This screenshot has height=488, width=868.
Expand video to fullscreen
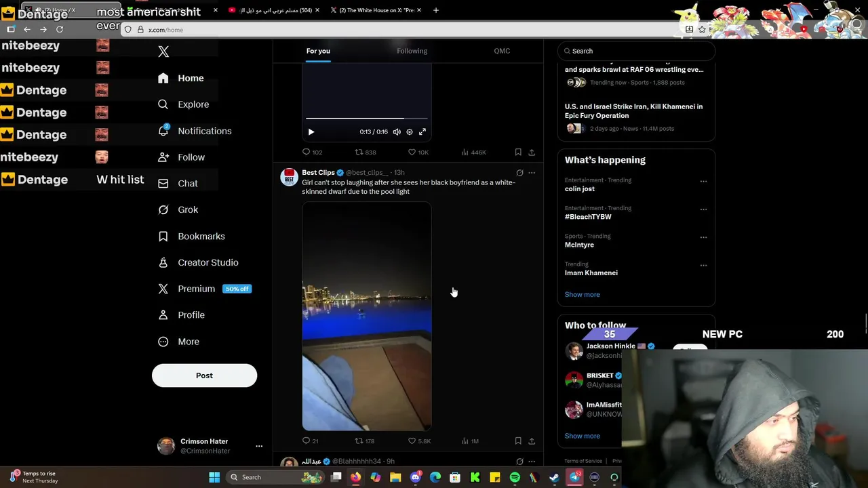point(422,132)
